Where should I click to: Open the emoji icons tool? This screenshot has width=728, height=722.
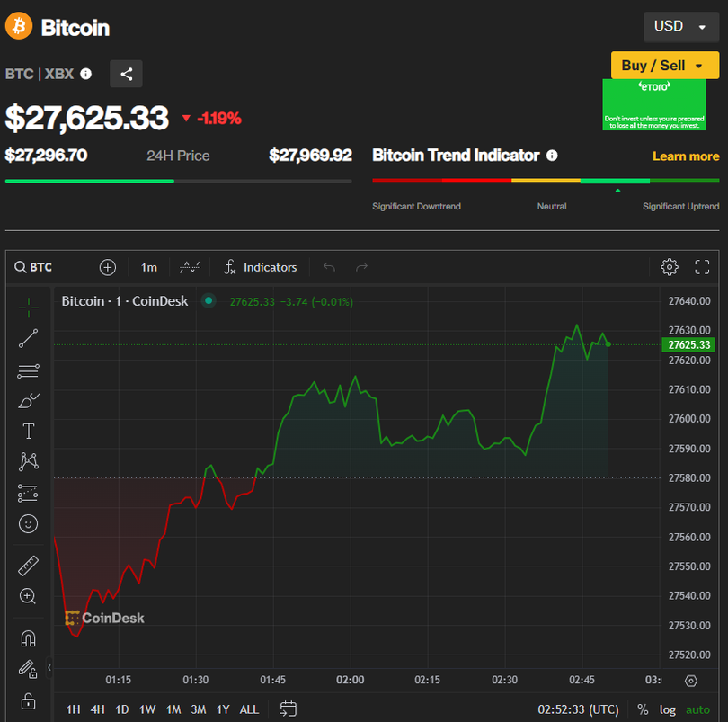pos(29,523)
